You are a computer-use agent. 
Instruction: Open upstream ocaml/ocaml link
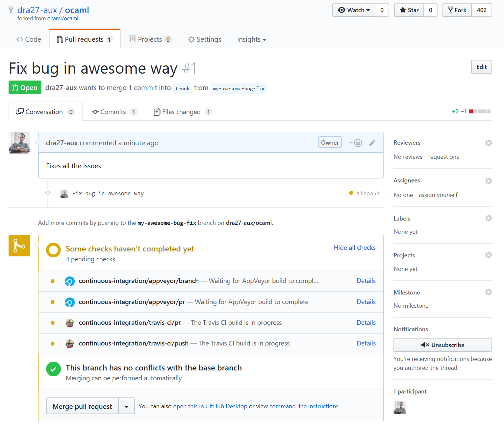63,18
